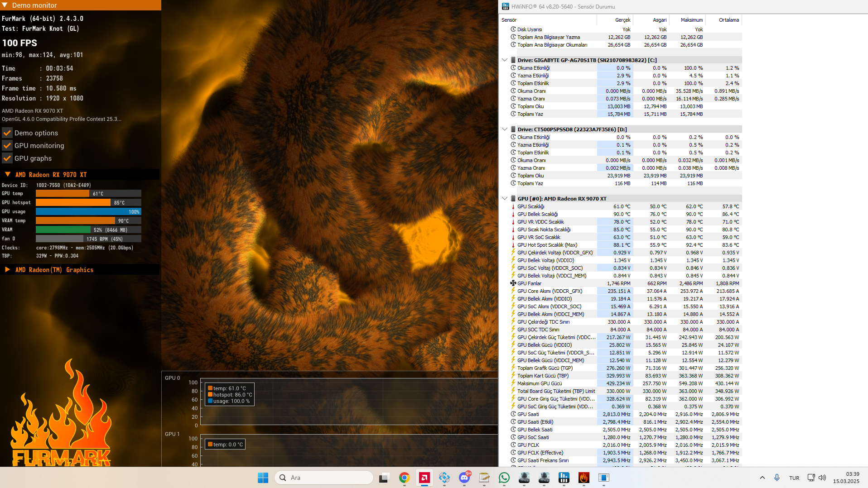Click the 100 FPS readout in FurMark
868x488 pixels.
(19, 43)
